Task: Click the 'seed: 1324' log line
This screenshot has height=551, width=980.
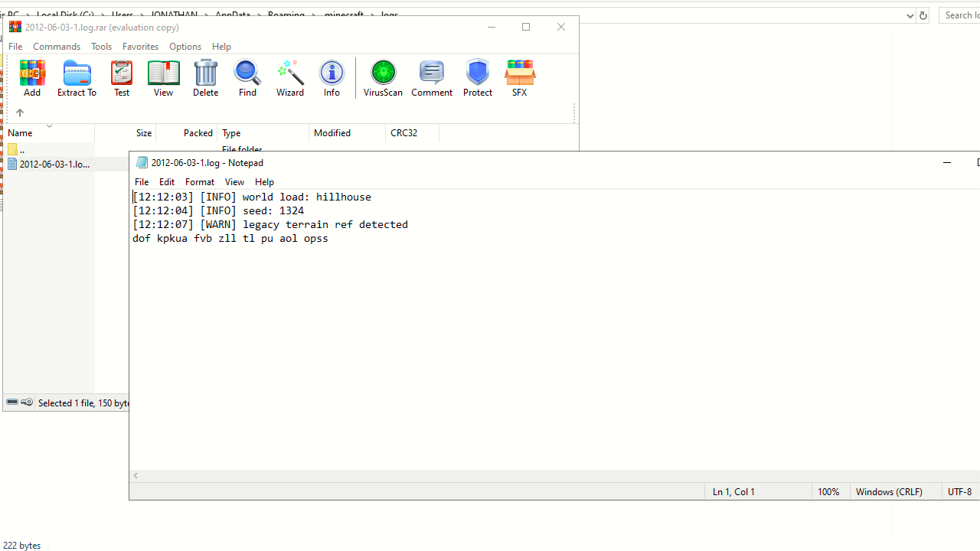Action: [218, 211]
